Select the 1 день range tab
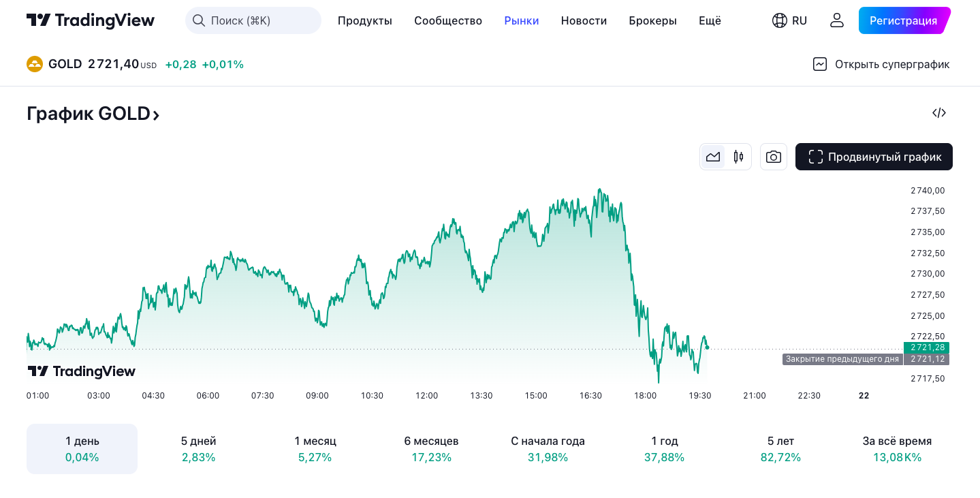Screen dimensions: 980x498 82,449
